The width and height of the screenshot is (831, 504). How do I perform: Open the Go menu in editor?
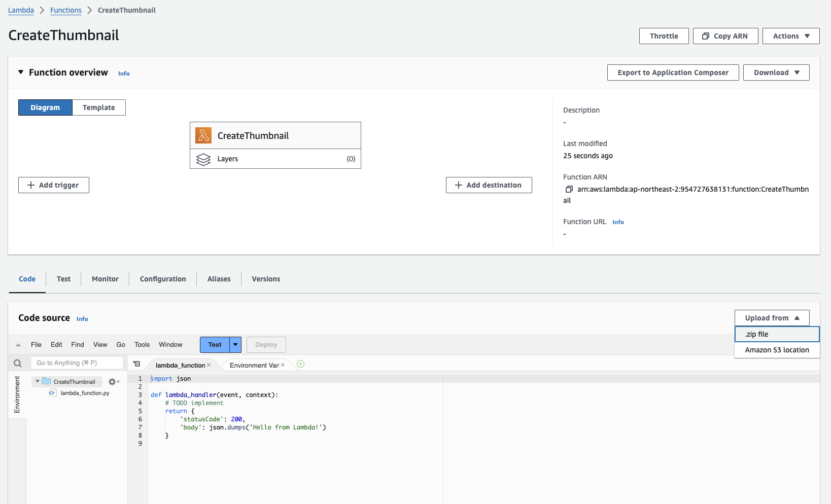121,345
